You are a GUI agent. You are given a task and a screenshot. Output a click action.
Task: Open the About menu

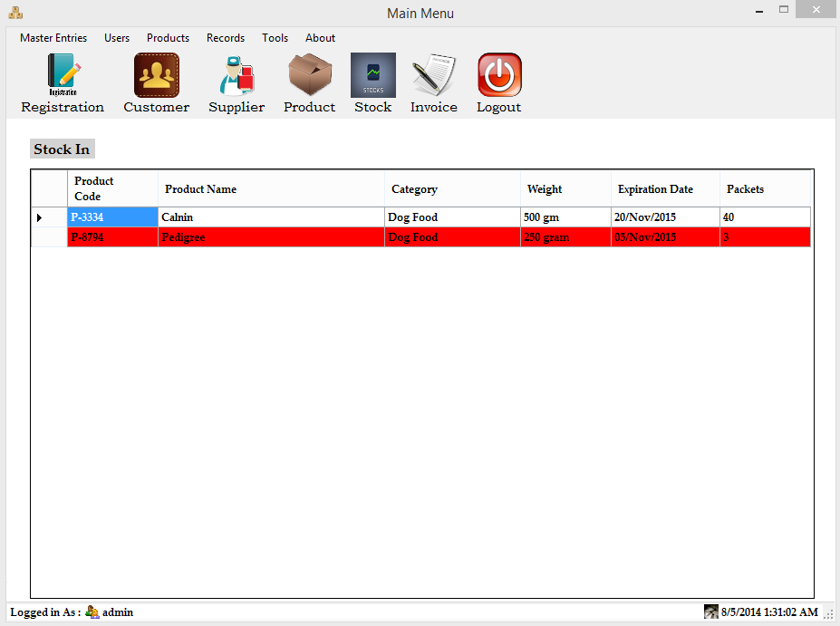[x=321, y=38]
